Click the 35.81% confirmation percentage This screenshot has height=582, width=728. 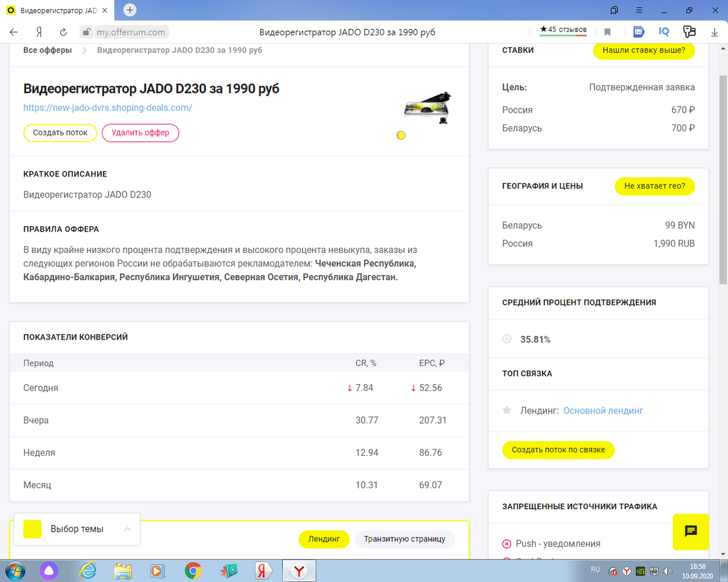pos(535,339)
